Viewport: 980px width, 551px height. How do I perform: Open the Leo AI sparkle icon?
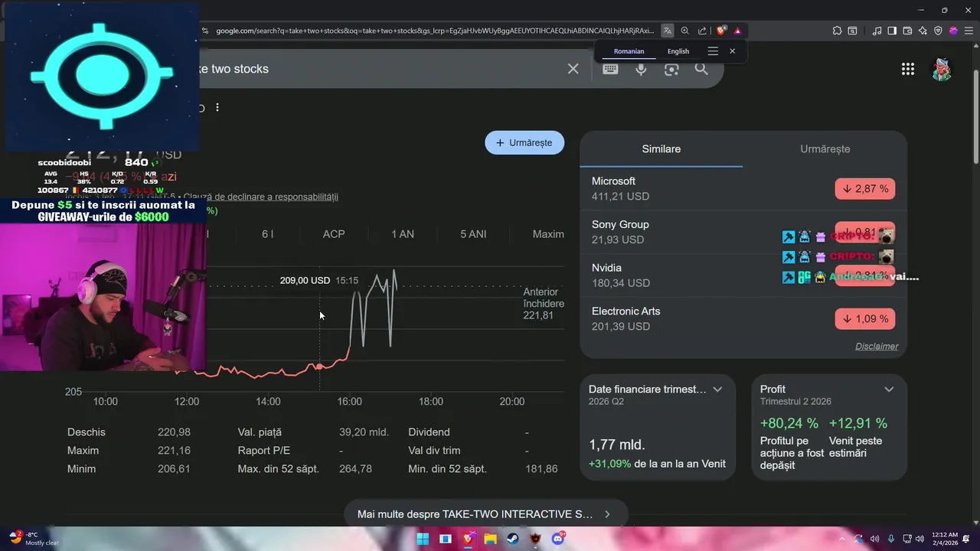point(923,31)
